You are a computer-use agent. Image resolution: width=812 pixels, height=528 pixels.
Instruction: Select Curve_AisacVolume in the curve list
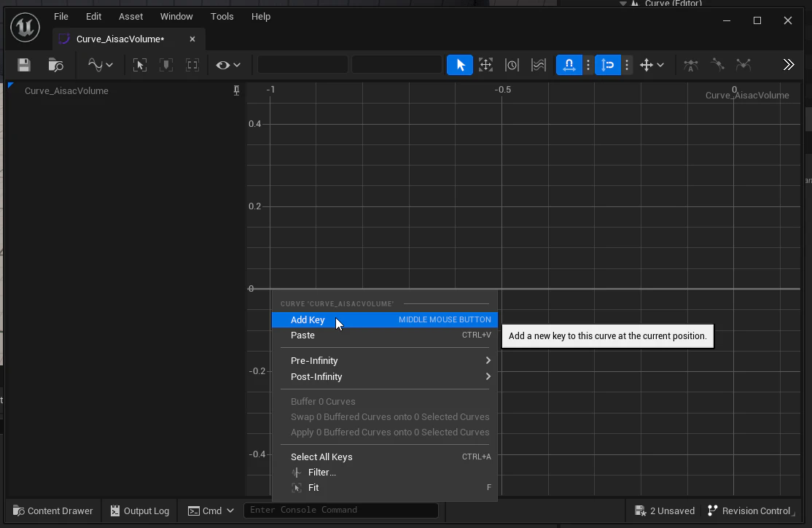(x=66, y=90)
